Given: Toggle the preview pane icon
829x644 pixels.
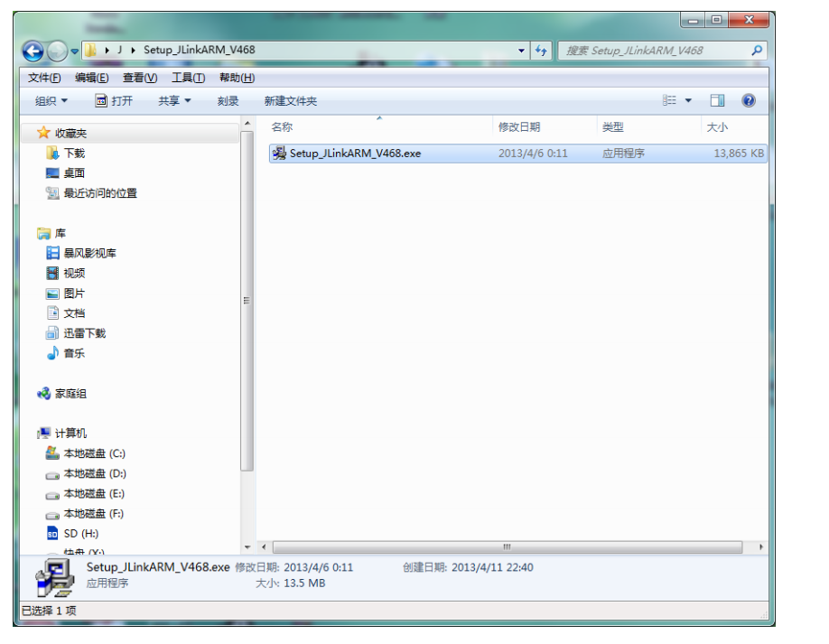Looking at the screenshot, I should pos(717,100).
